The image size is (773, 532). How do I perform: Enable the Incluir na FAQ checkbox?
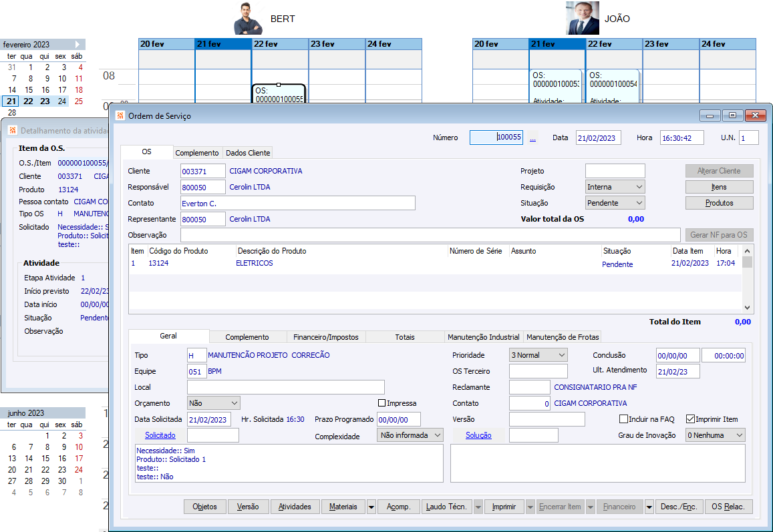coord(623,419)
